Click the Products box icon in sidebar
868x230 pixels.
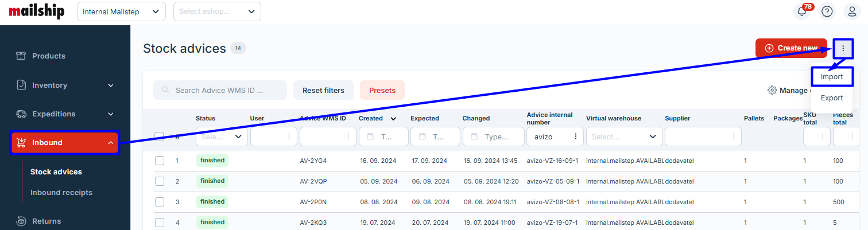point(21,56)
